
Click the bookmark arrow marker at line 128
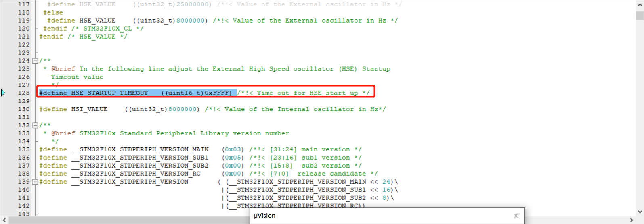(3, 93)
